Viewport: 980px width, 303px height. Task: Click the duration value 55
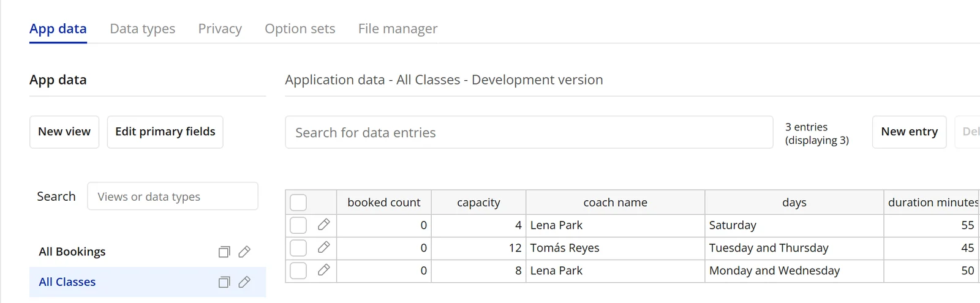tap(932, 225)
